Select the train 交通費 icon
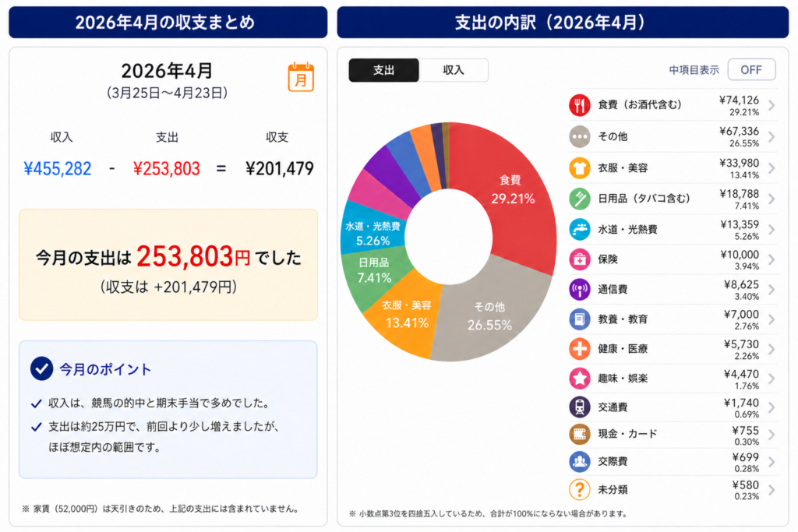The image size is (798, 532). [579, 407]
